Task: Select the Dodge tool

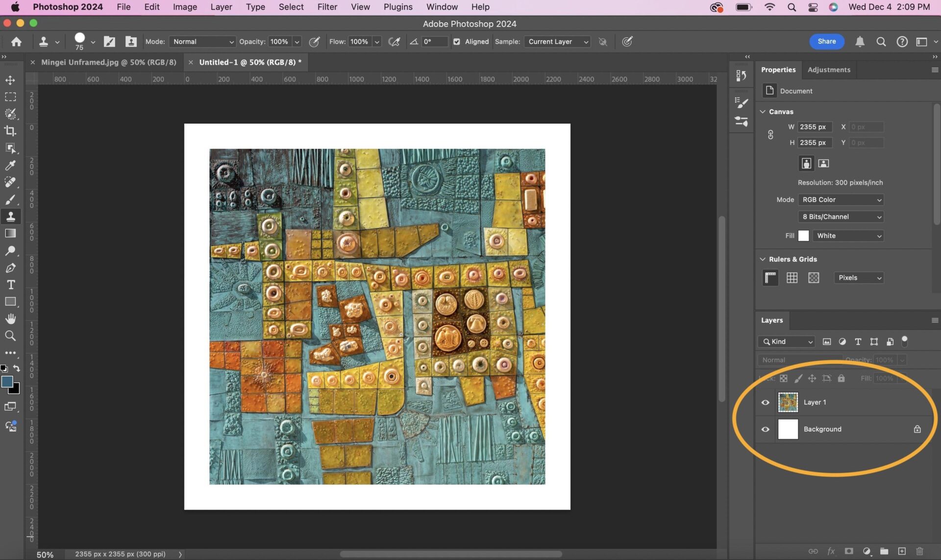Action: pyautogui.click(x=10, y=251)
